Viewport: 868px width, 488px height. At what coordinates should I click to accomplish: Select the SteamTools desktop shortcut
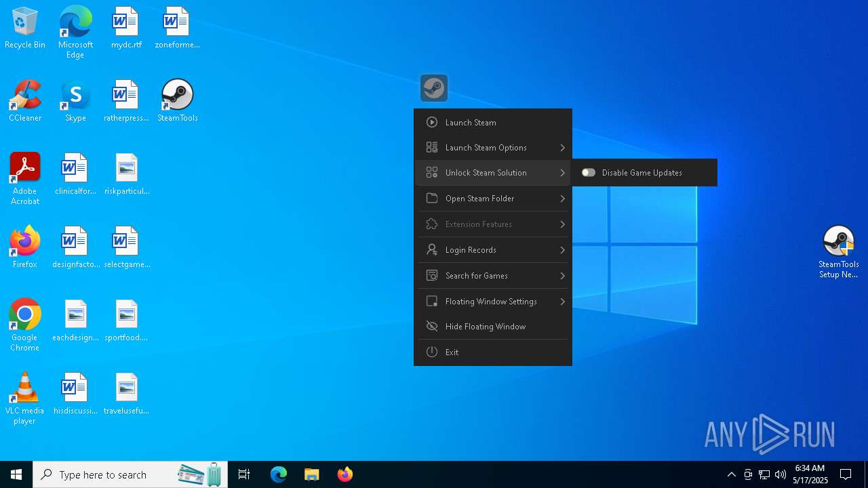(178, 101)
